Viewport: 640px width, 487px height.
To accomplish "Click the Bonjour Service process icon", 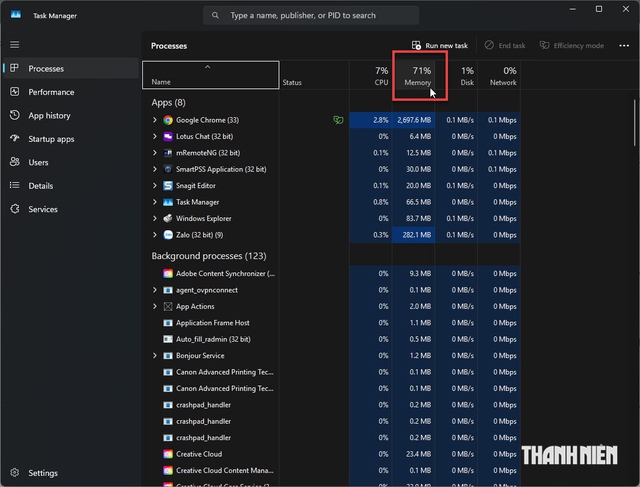I will [x=168, y=356].
